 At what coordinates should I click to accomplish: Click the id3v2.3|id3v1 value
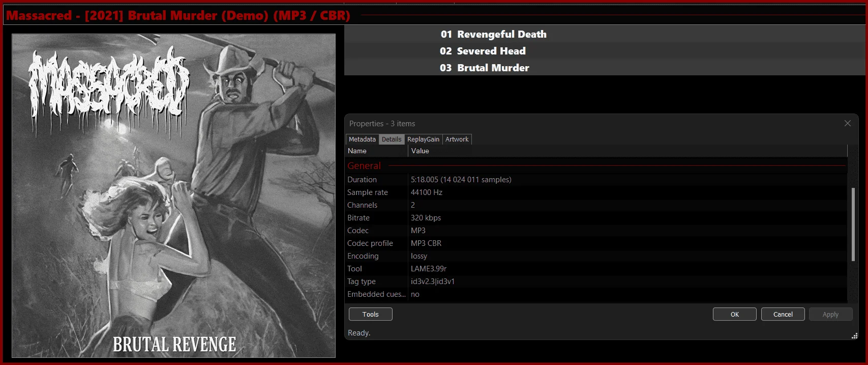point(433,282)
